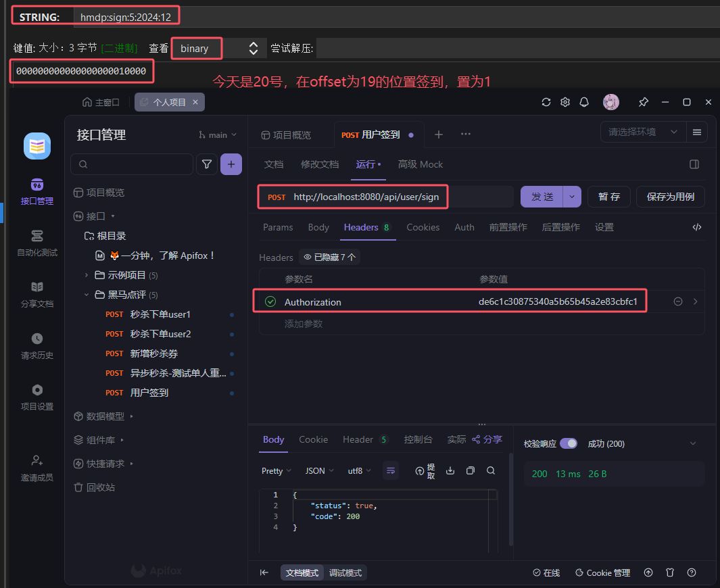720x588 pixels.
Task: Open the help question mark icon
Action: 692,572
